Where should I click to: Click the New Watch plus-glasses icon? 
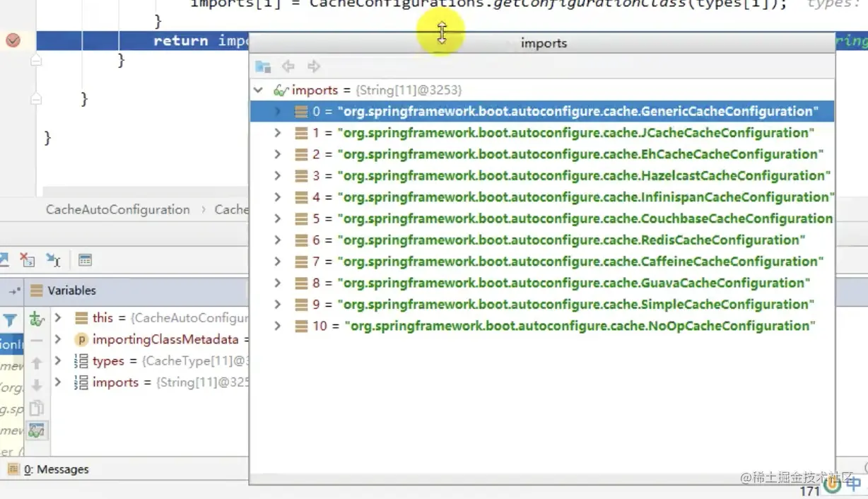[x=37, y=319]
